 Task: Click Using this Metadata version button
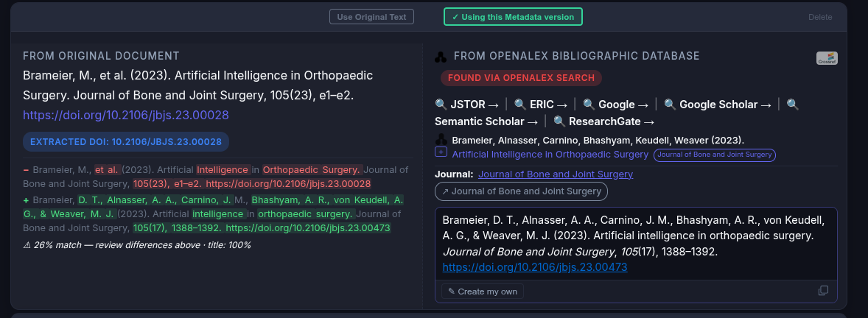(513, 17)
